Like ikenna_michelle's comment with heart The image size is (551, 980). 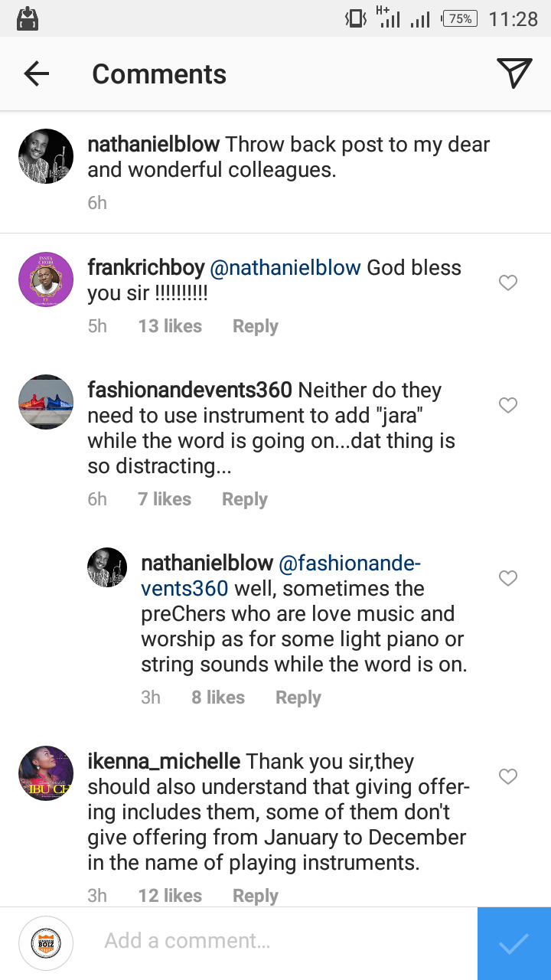tap(508, 776)
